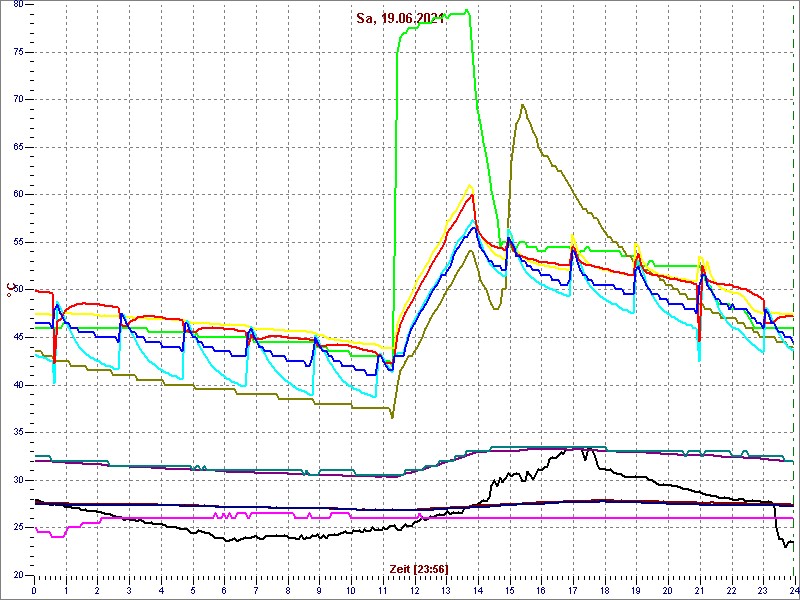Click the green curve's peak near 79 degrees

[x=466, y=11]
